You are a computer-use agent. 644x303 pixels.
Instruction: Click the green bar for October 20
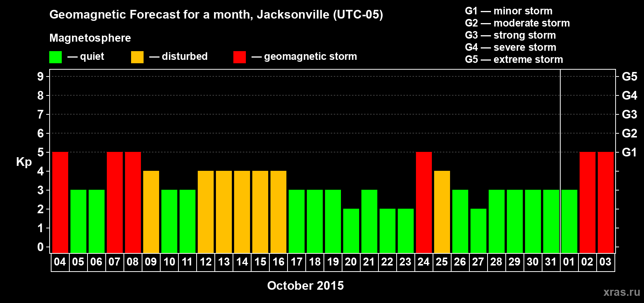(351, 231)
